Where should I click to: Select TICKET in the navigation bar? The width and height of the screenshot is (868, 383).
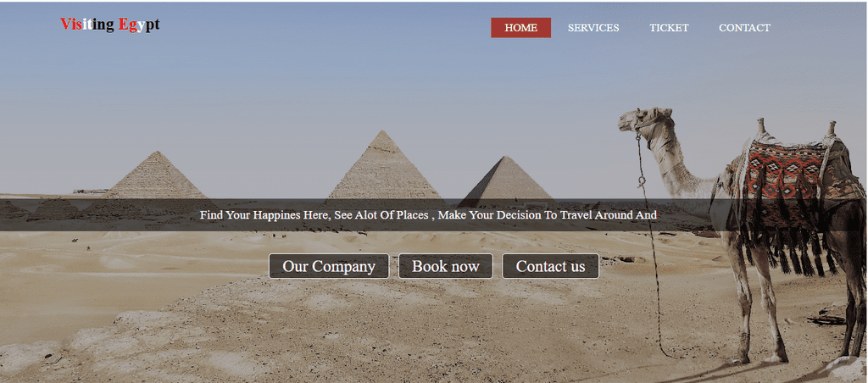(x=670, y=28)
